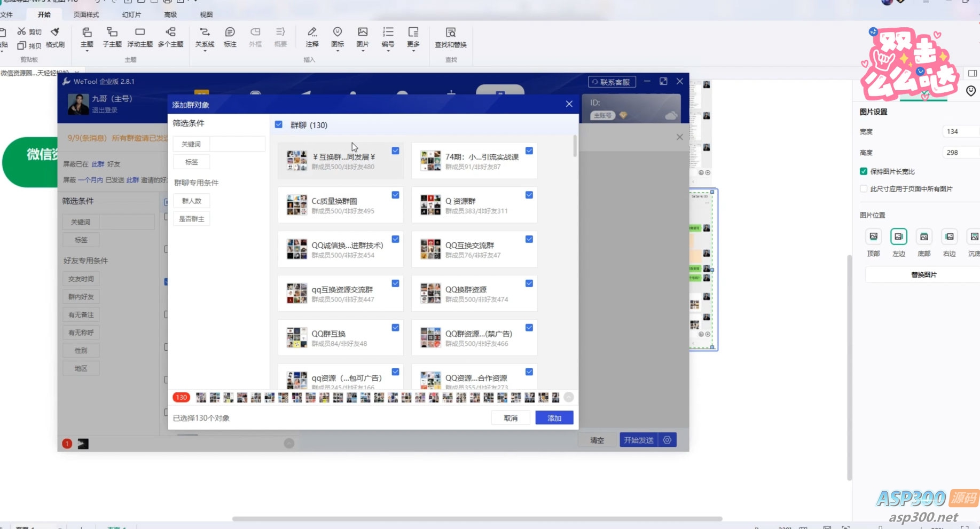980x529 pixels.
Task: Open the 图标 icon inserter
Action: click(x=338, y=37)
